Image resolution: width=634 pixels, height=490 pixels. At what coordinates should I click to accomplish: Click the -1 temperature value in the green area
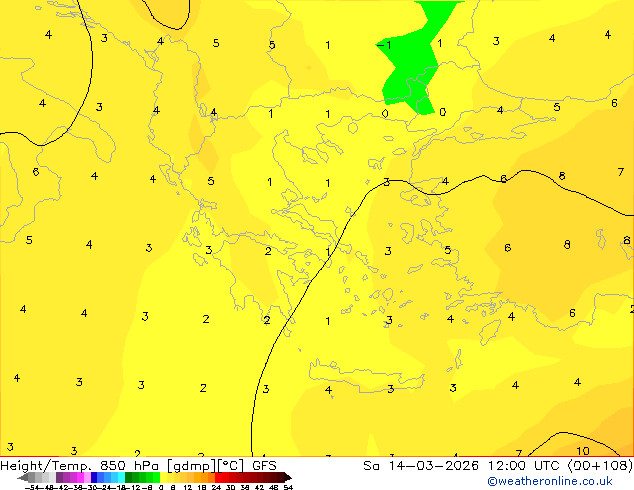point(385,44)
